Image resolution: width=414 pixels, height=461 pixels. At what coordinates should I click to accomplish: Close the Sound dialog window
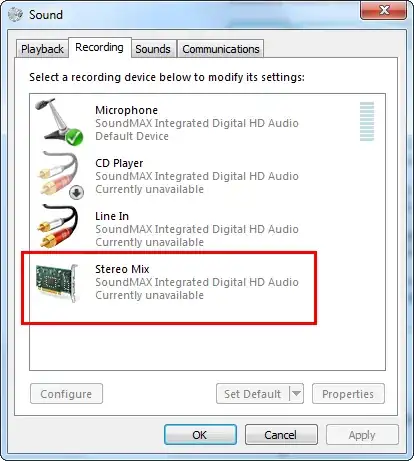[384, 11]
